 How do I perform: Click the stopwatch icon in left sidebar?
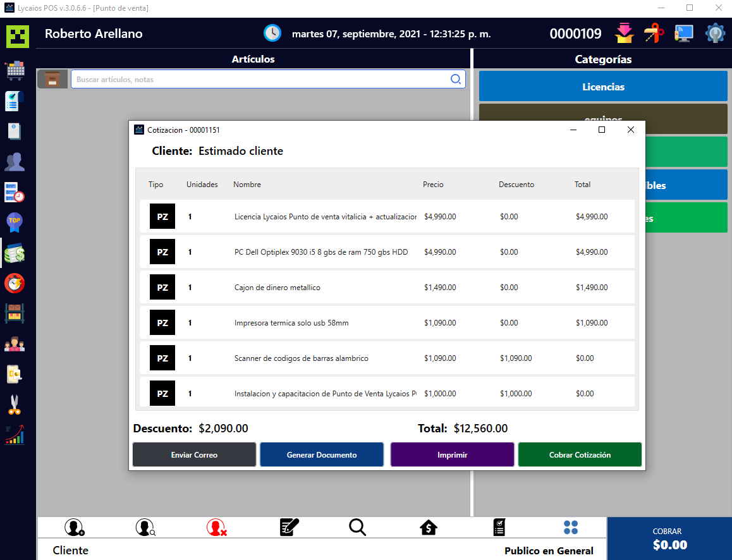click(x=15, y=283)
